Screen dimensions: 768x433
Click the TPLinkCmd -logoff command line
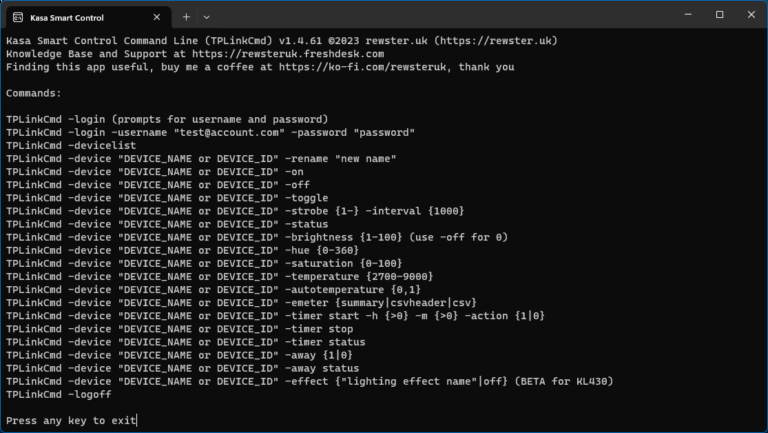[x=59, y=394]
